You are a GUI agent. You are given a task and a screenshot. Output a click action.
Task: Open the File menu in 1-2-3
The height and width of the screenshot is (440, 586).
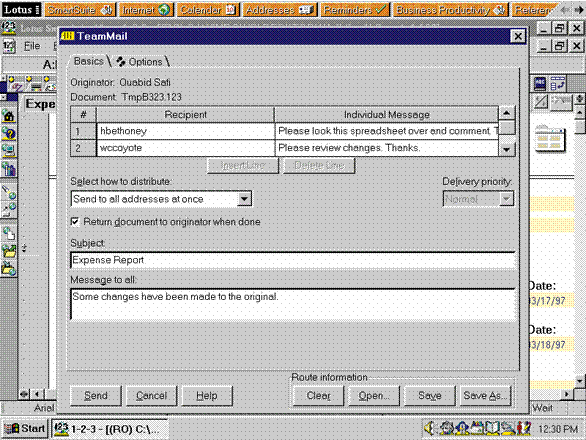pos(32,46)
